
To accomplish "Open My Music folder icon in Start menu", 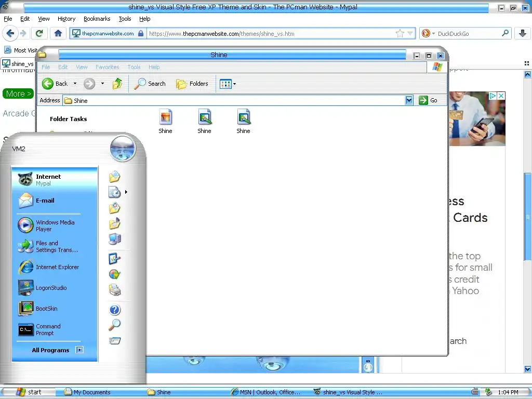I will point(115,223).
